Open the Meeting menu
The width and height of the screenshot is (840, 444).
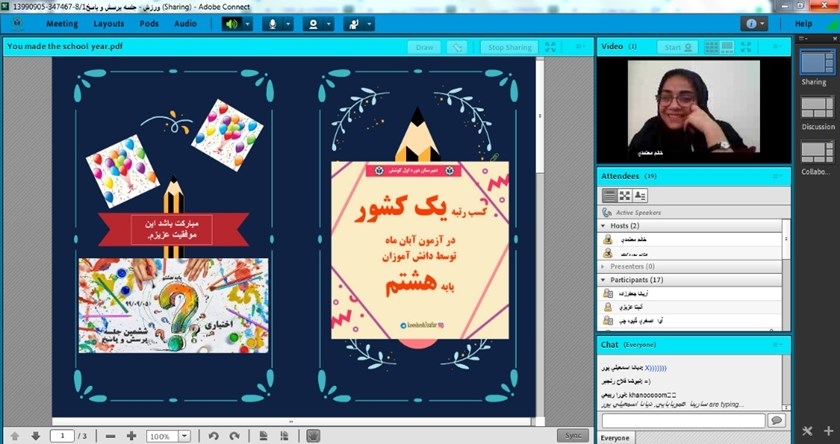62,23
